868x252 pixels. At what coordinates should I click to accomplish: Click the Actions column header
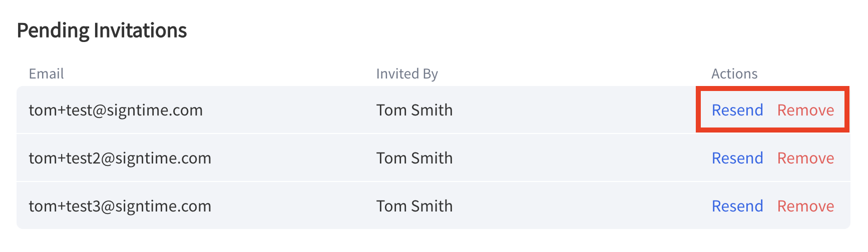click(x=734, y=74)
